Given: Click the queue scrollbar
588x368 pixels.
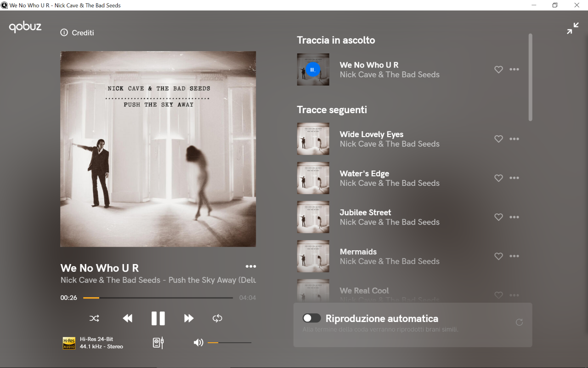Looking at the screenshot, I should pos(531,77).
